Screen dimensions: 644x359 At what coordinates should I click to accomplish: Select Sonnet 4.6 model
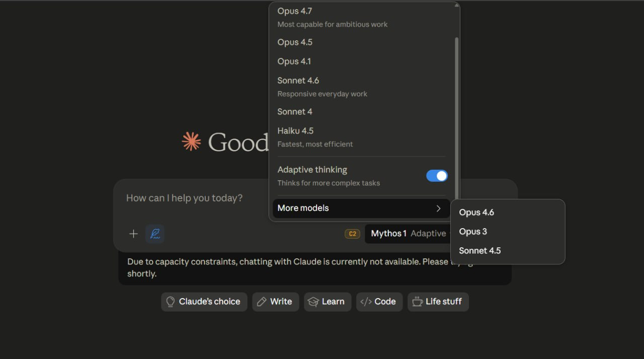pos(361,87)
